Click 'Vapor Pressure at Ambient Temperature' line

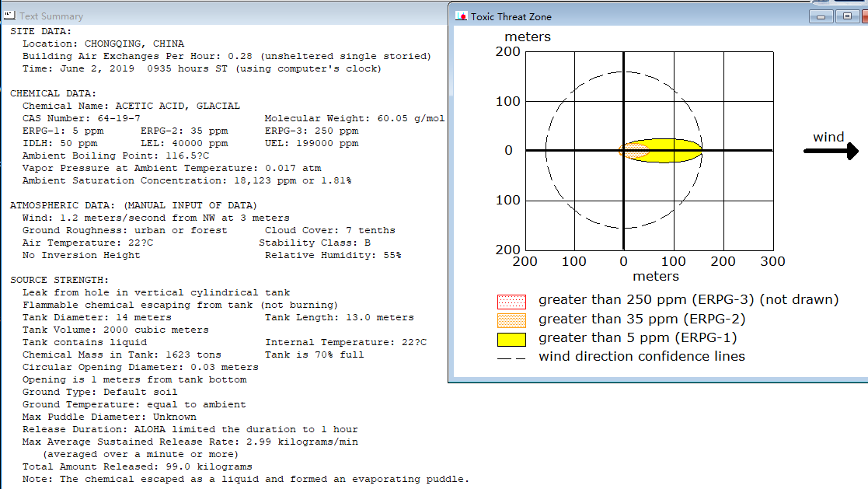(x=172, y=168)
